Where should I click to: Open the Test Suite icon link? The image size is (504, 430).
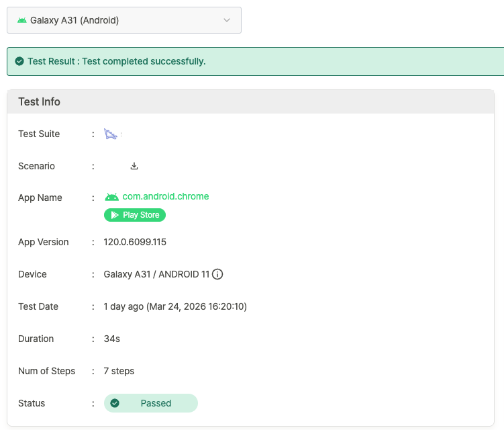pyautogui.click(x=111, y=134)
